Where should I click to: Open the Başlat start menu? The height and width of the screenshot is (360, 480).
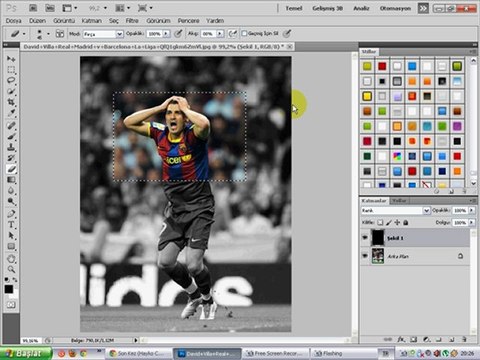pos(26,353)
